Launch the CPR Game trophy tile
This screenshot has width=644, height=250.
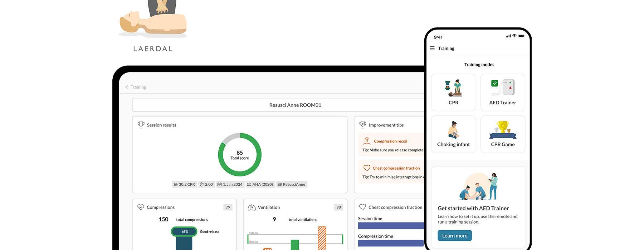[x=502, y=134]
